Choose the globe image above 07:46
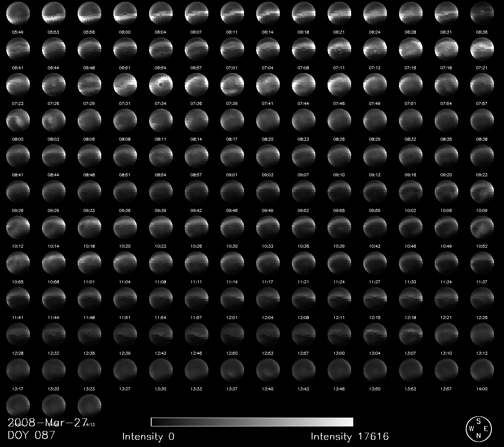The height and width of the screenshot is (447, 504). (x=339, y=85)
